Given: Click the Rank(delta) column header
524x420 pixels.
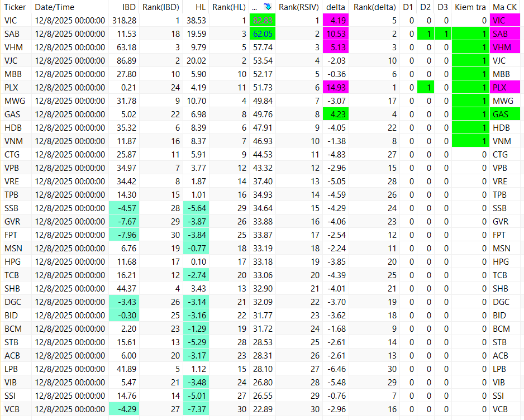Looking at the screenshot, I should point(375,7).
